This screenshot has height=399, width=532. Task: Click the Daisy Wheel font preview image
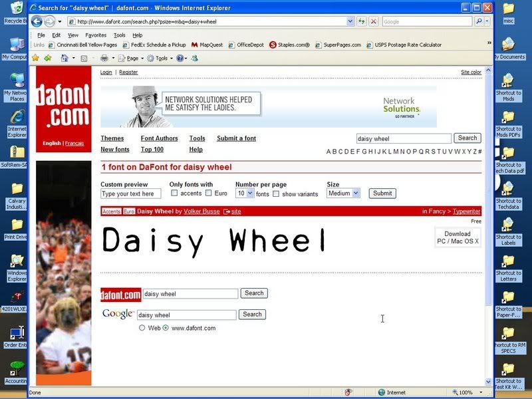213,241
